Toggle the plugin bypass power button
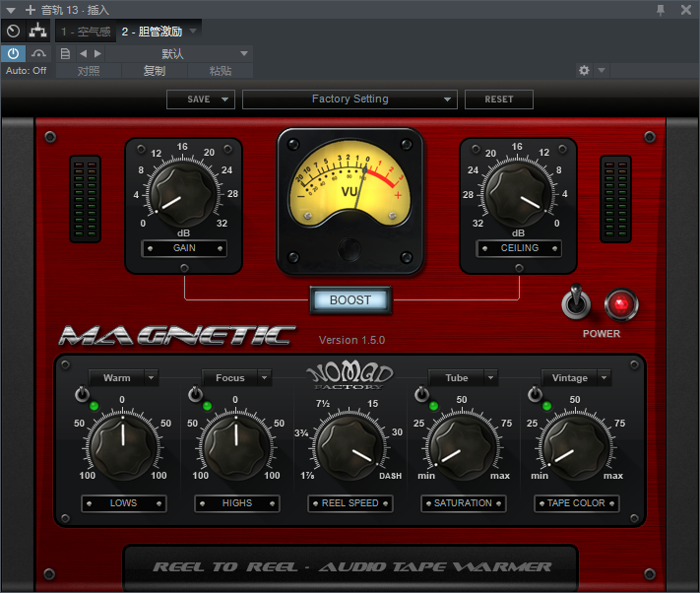This screenshot has width=700, height=593. [x=13, y=53]
